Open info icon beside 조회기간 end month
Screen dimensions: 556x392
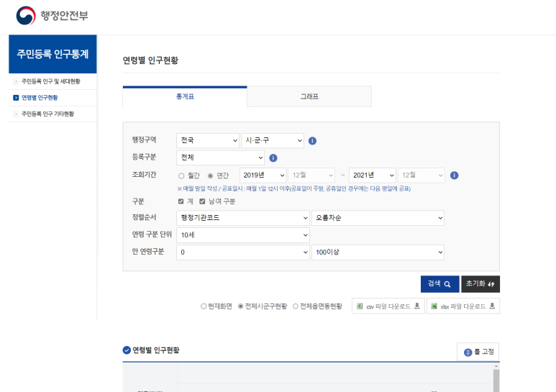point(455,176)
